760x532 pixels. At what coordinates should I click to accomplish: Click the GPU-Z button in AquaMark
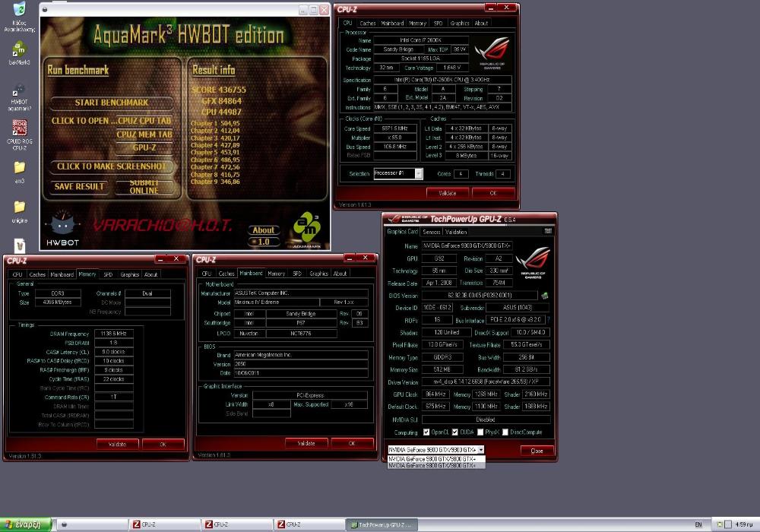pos(144,147)
